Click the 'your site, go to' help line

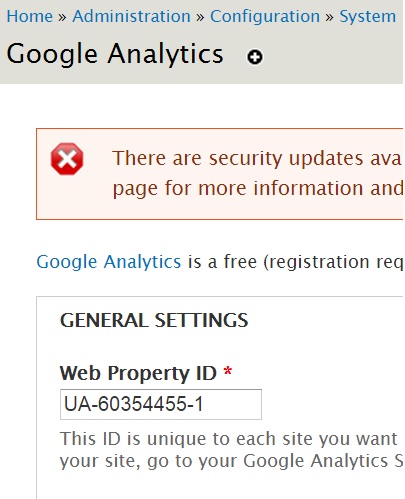[231, 461]
